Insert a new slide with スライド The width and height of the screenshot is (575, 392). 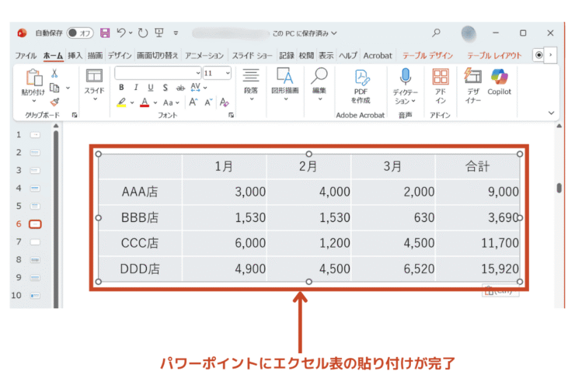pos(94,85)
